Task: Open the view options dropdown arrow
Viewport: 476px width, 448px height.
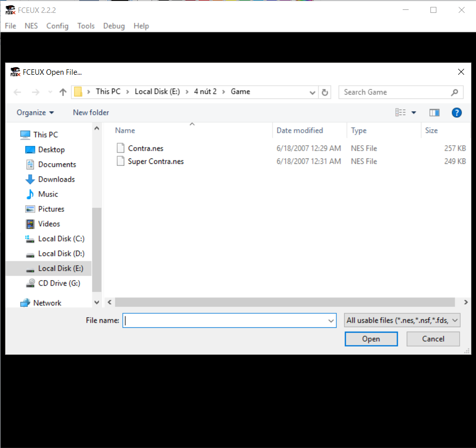Action: (x=414, y=113)
